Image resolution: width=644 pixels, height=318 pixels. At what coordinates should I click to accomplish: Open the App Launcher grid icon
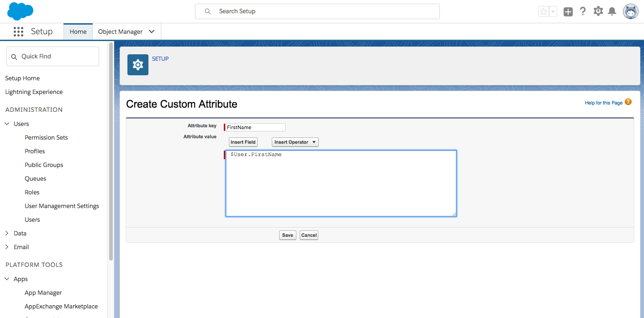18,31
